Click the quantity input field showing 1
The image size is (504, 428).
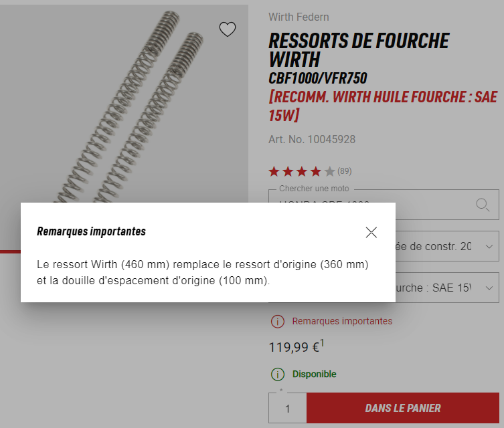(x=288, y=409)
